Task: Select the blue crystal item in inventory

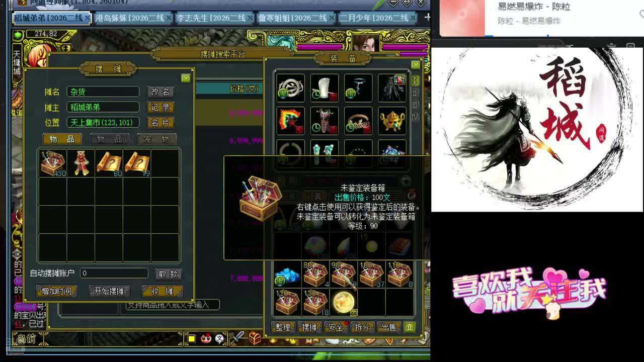Action: pyautogui.click(x=287, y=275)
